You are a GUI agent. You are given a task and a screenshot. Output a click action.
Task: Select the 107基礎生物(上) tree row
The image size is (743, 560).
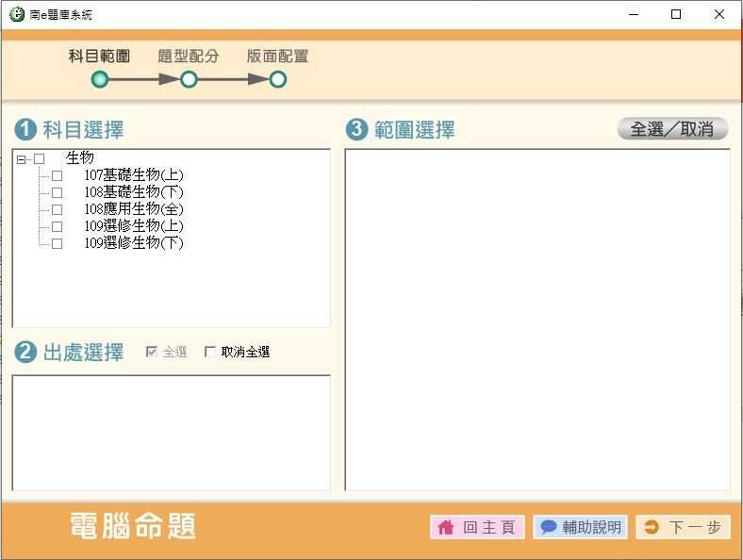pos(134,175)
